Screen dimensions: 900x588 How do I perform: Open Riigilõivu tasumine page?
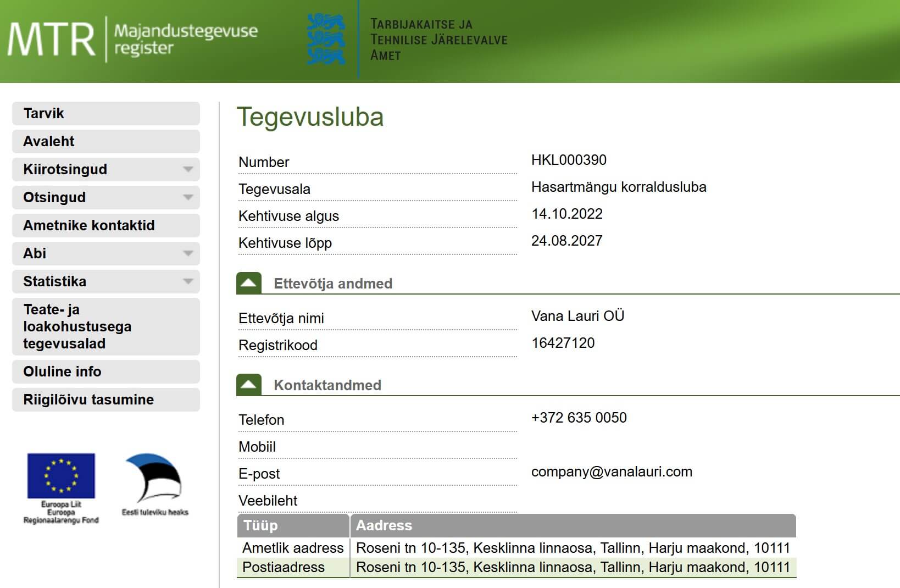(106, 400)
